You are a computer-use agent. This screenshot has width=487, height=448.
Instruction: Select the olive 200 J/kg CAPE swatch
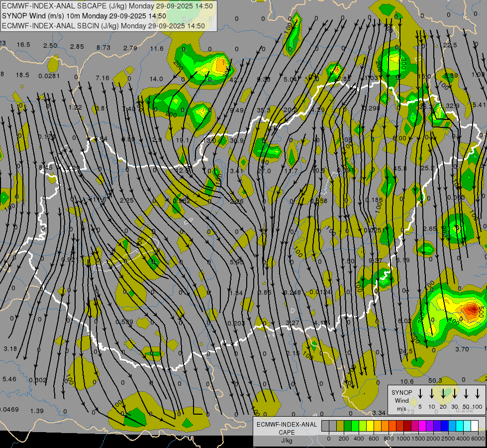pyautogui.click(x=340, y=426)
